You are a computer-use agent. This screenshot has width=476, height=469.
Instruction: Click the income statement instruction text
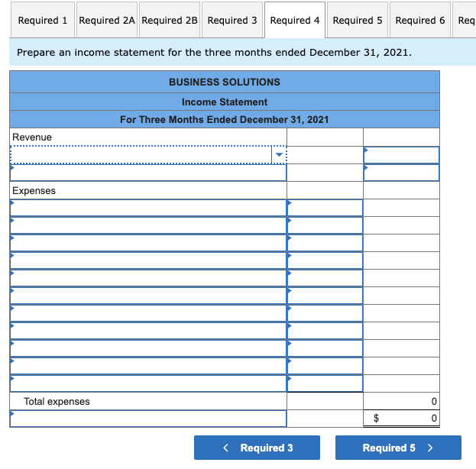click(214, 53)
